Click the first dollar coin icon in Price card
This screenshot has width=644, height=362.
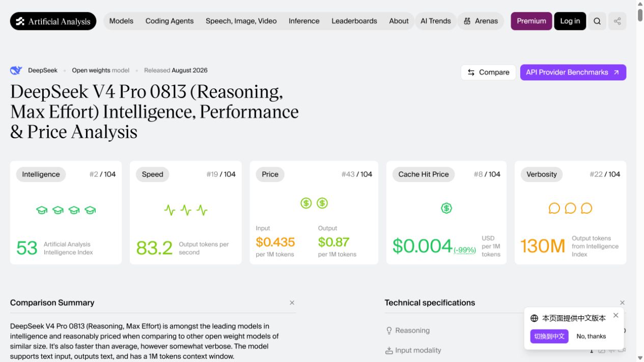pos(306,203)
